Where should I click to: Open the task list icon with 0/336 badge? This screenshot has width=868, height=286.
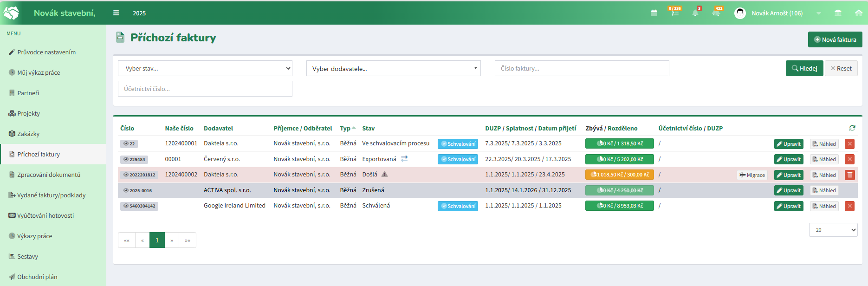click(x=675, y=12)
